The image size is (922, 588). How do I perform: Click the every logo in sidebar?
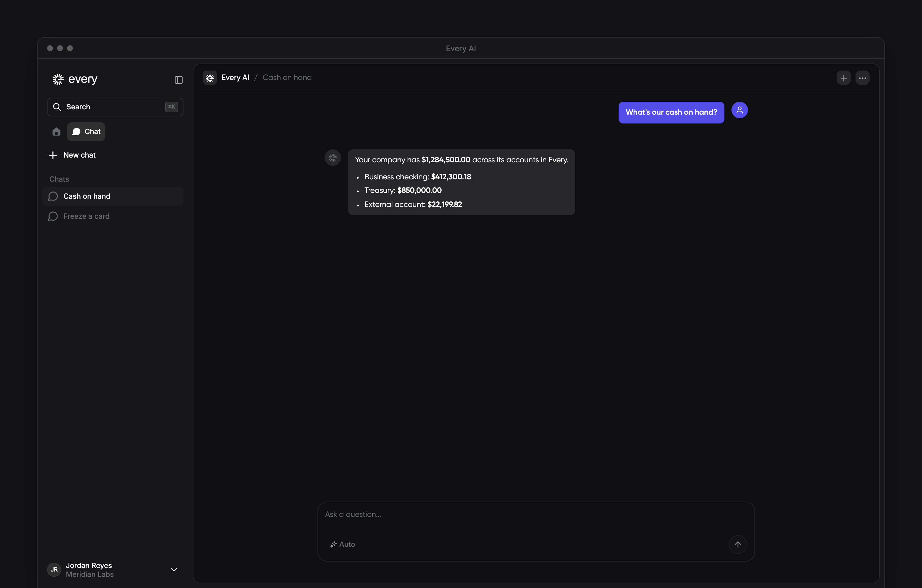point(75,79)
